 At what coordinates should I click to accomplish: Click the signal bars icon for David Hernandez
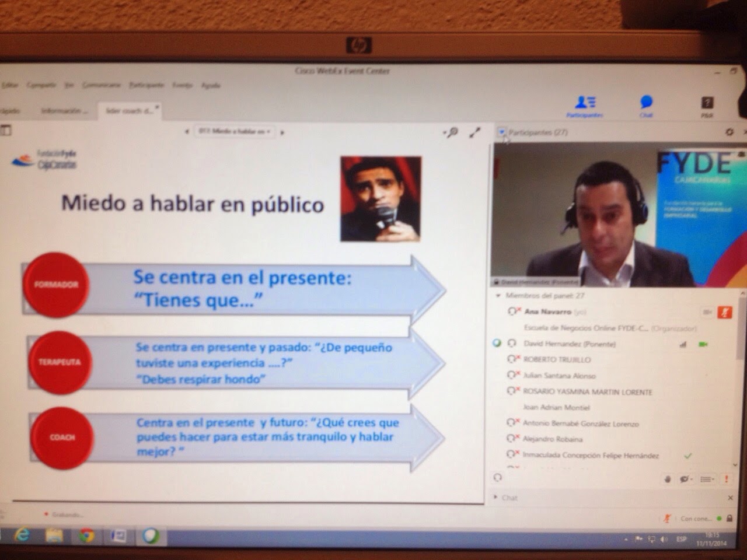point(683,344)
